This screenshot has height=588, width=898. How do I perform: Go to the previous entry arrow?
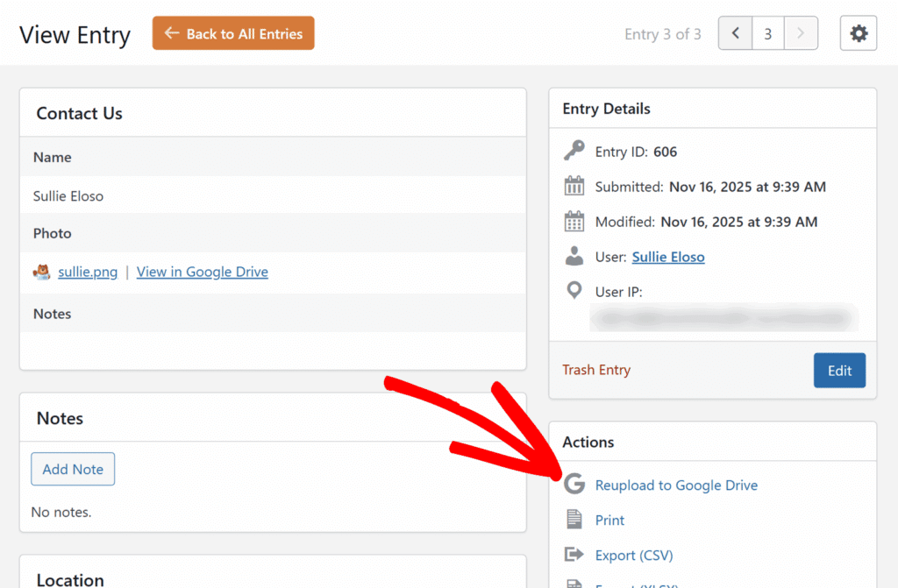point(735,33)
